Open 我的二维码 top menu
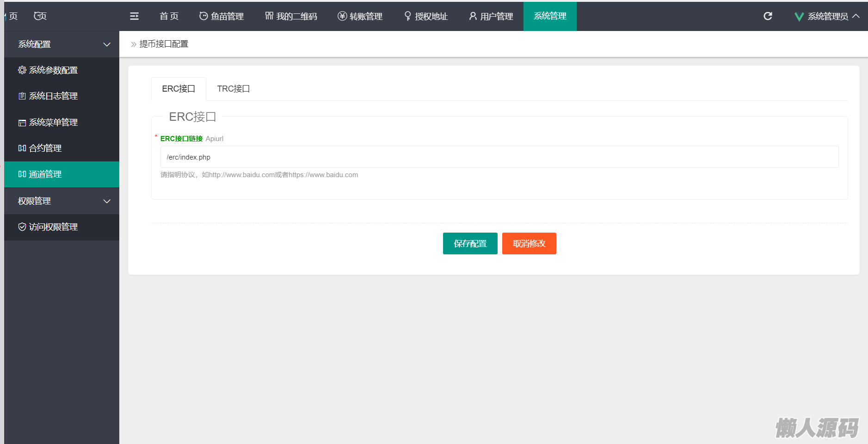 click(291, 16)
